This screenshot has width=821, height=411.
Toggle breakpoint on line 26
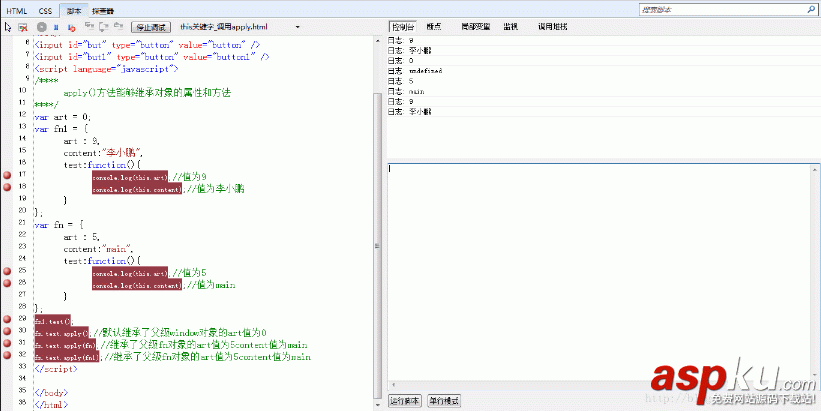point(7,283)
